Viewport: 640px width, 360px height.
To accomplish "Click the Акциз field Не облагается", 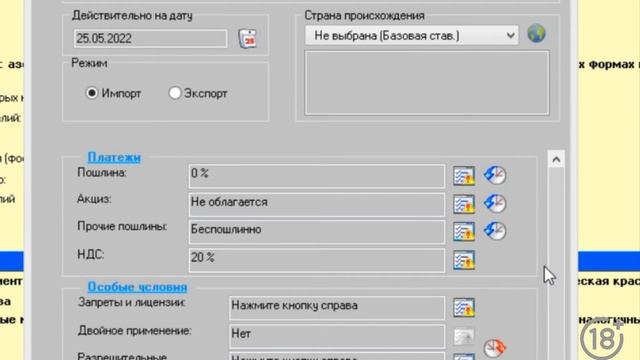I will click(317, 204).
